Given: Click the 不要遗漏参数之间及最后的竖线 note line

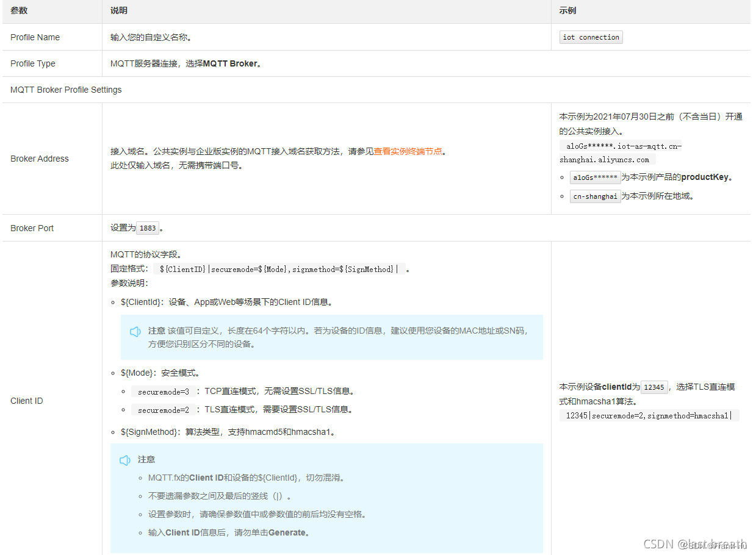Looking at the screenshot, I should click(x=220, y=496).
